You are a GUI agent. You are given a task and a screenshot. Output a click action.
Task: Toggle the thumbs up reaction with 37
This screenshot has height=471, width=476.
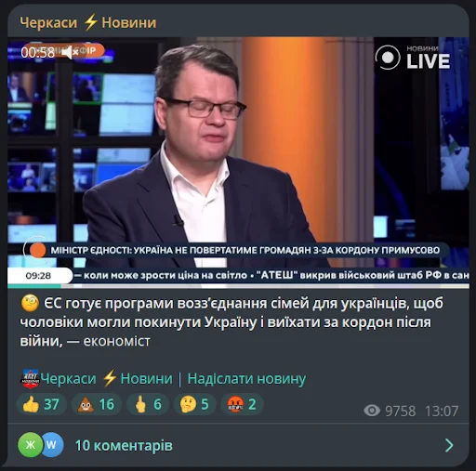tap(41, 404)
